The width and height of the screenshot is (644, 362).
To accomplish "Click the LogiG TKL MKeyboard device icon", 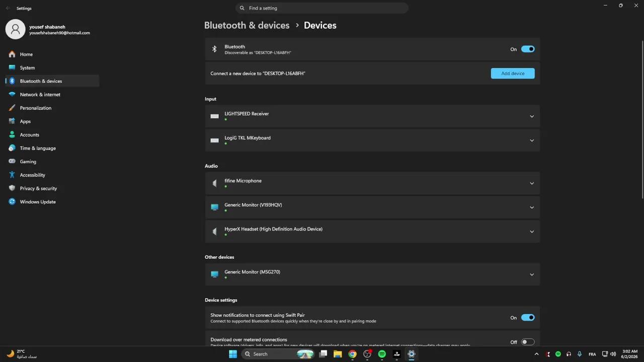I will pyautogui.click(x=215, y=140).
